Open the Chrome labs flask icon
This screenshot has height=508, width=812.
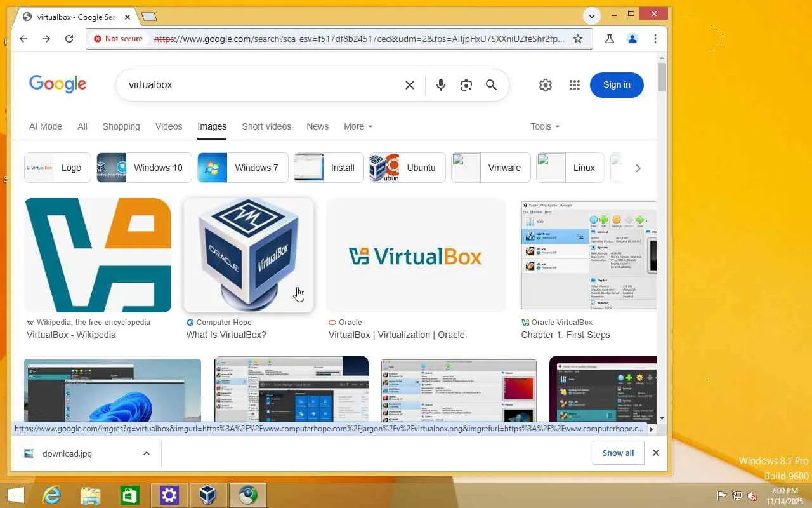[x=610, y=39]
